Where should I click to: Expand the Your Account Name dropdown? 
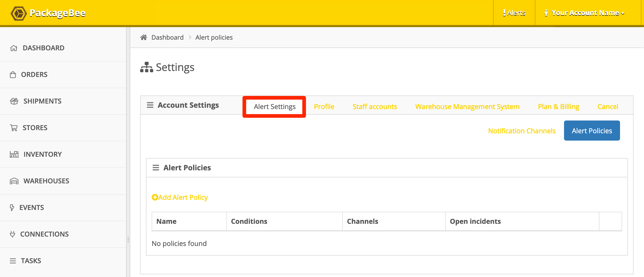pyautogui.click(x=588, y=13)
